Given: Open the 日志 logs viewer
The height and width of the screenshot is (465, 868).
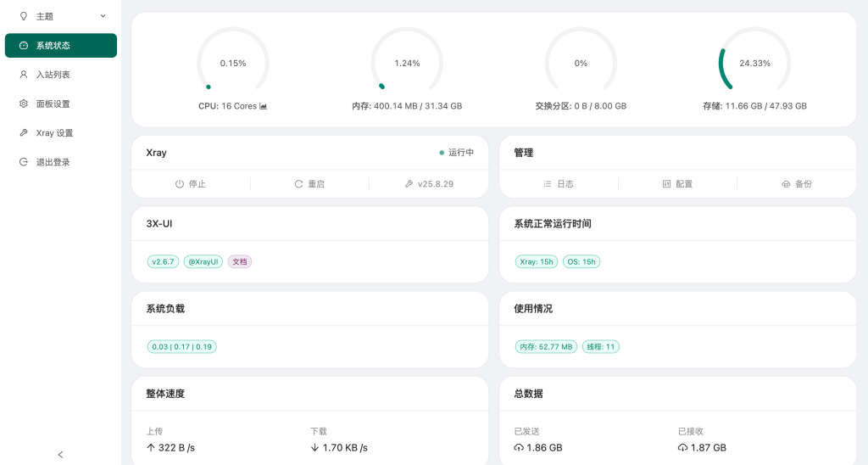Looking at the screenshot, I should [559, 184].
